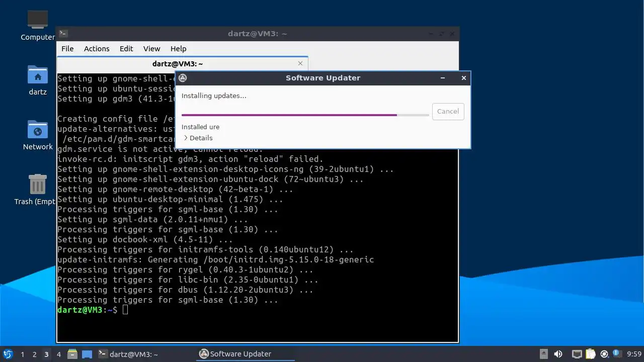Screen dimensions: 644x362
Task: Switch to virtual desktop 1
Action: click(22, 354)
